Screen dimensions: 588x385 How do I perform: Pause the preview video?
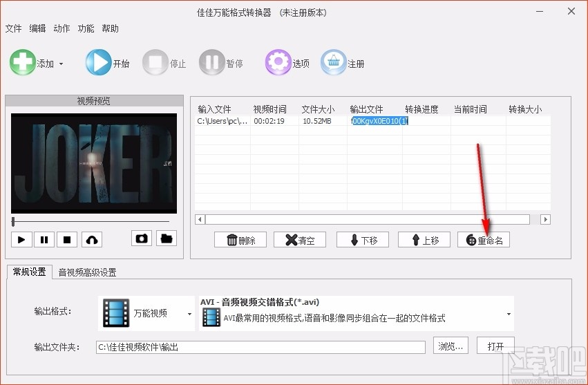44,239
